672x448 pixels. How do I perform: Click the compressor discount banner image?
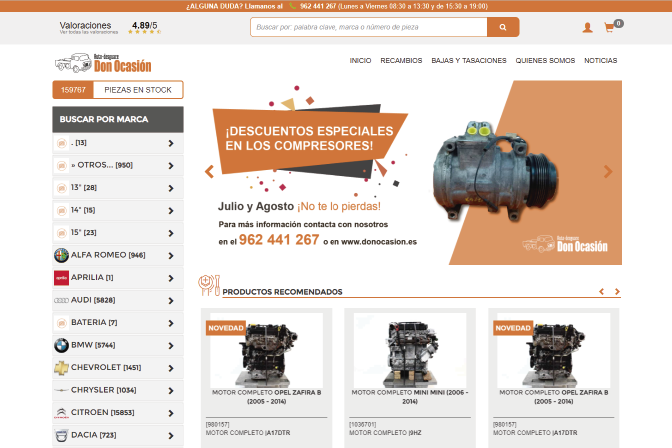click(x=411, y=172)
